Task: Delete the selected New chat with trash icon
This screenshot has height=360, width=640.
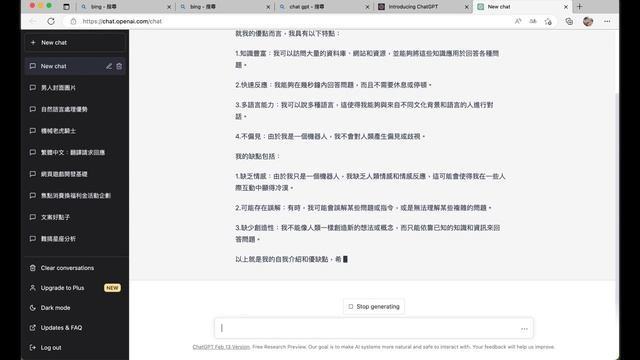Action: [119, 66]
